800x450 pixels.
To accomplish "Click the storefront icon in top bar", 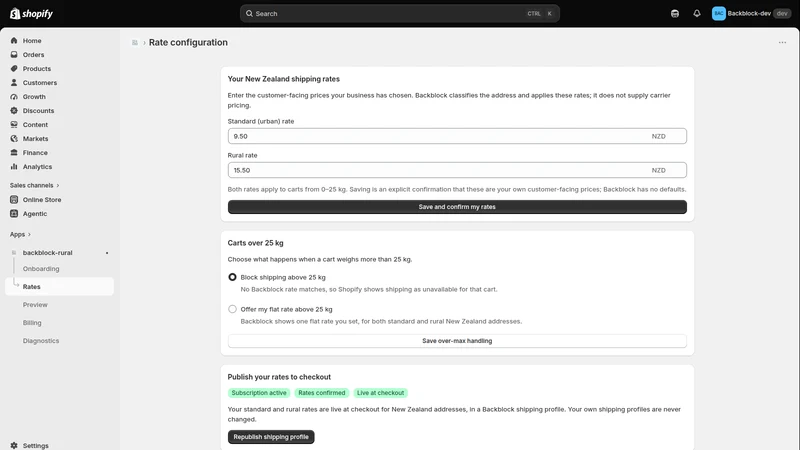I will (x=674, y=14).
